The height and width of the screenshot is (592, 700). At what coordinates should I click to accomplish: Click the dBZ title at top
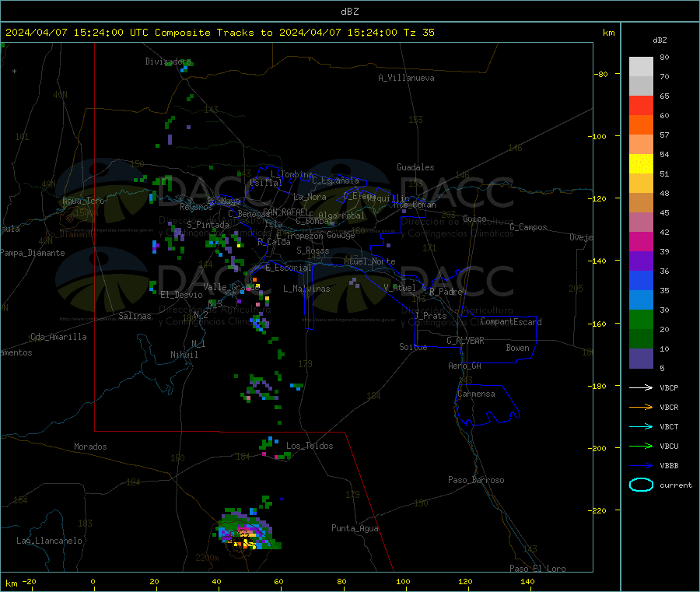(349, 12)
